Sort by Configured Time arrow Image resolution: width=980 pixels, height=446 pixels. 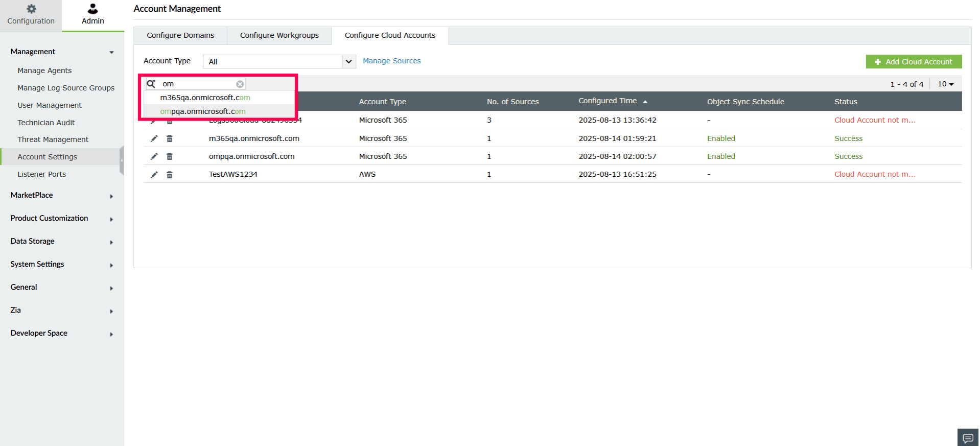click(645, 102)
